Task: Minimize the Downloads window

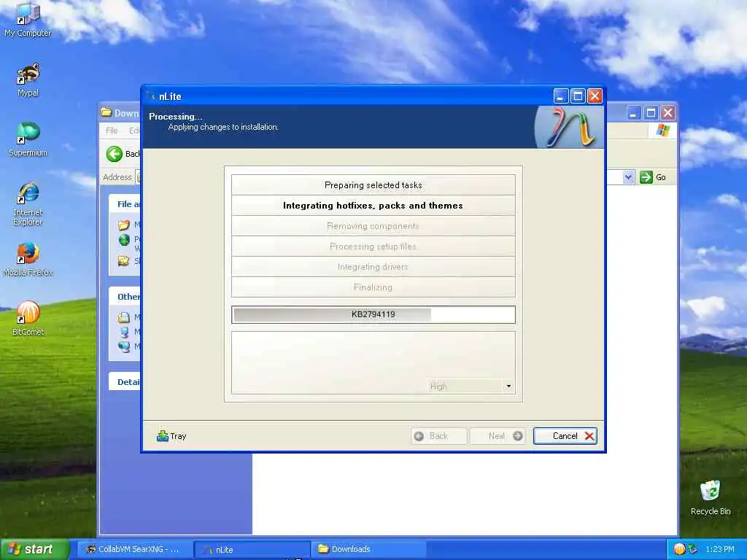Action: [x=634, y=113]
